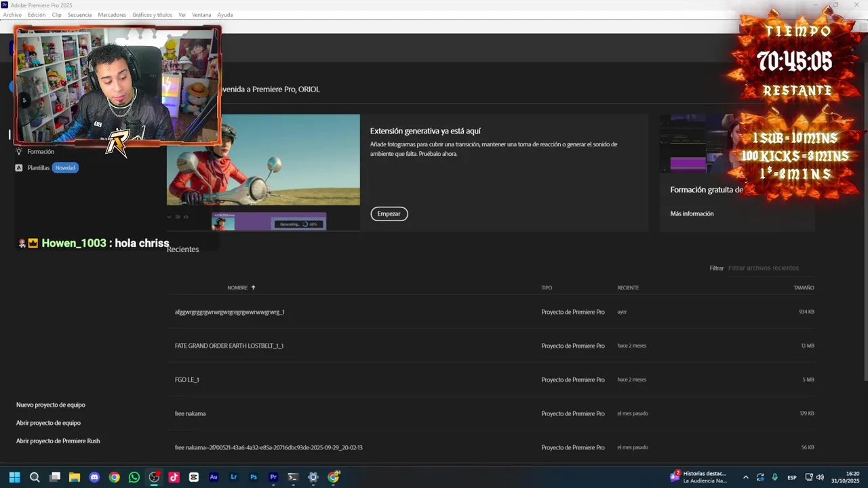Screen dimensions: 868x488
Task: Click the Empezar button
Action: pos(389,213)
